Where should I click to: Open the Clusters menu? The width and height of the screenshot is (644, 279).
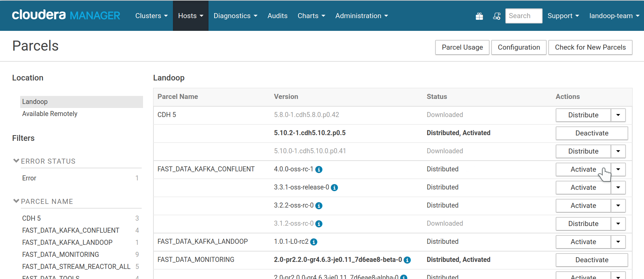151,16
